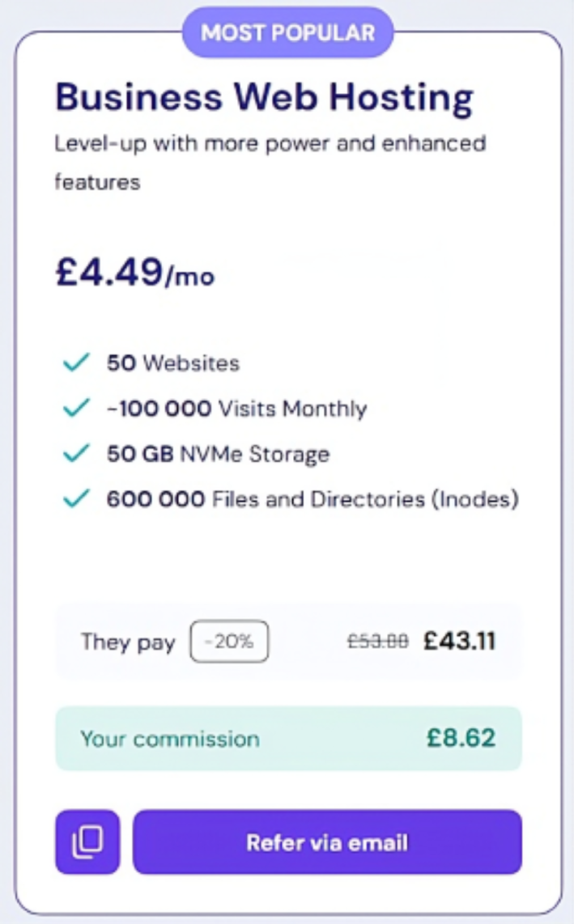
Task: Click the £8.62 commission amount
Action: pyautogui.click(x=461, y=738)
